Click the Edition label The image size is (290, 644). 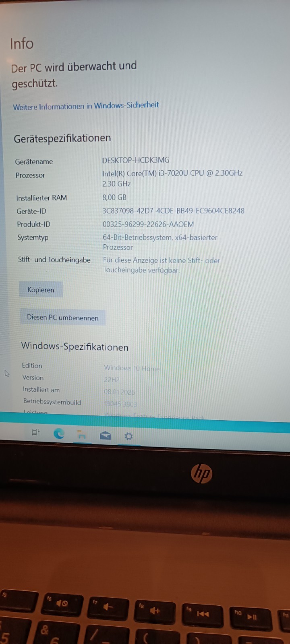[x=32, y=365]
